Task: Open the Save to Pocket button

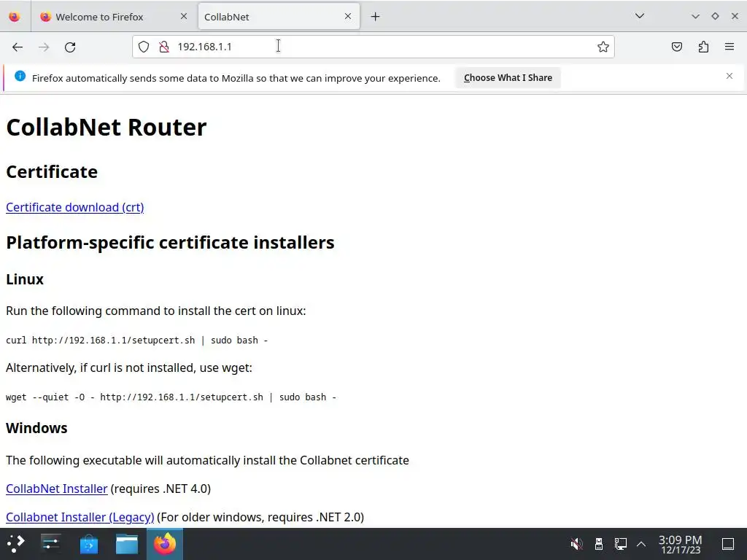Action: point(676,47)
